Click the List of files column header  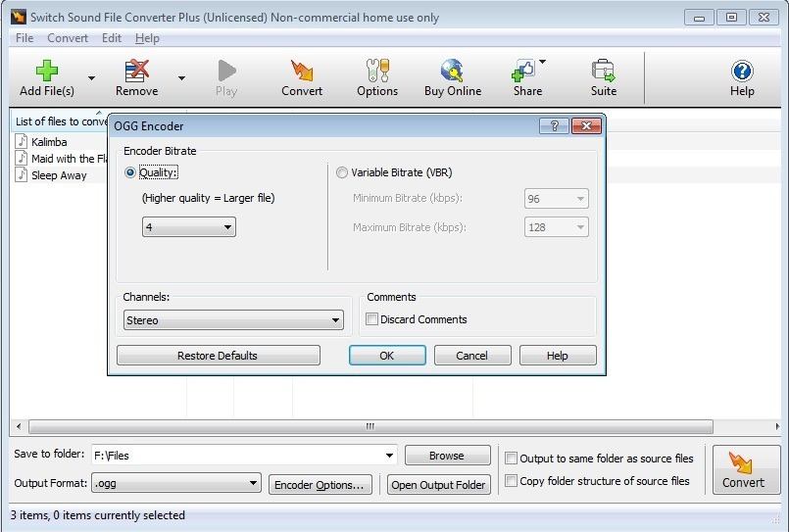pos(61,121)
